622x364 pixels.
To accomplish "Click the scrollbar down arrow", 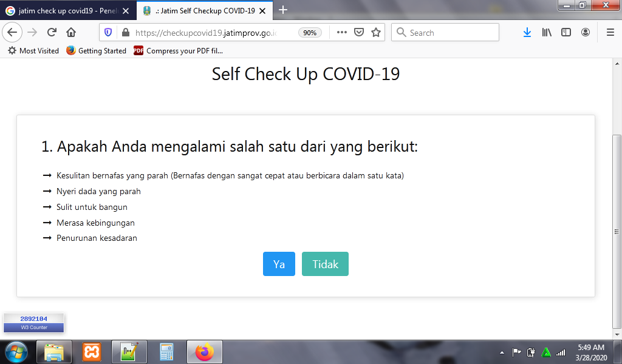I will 617,335.
